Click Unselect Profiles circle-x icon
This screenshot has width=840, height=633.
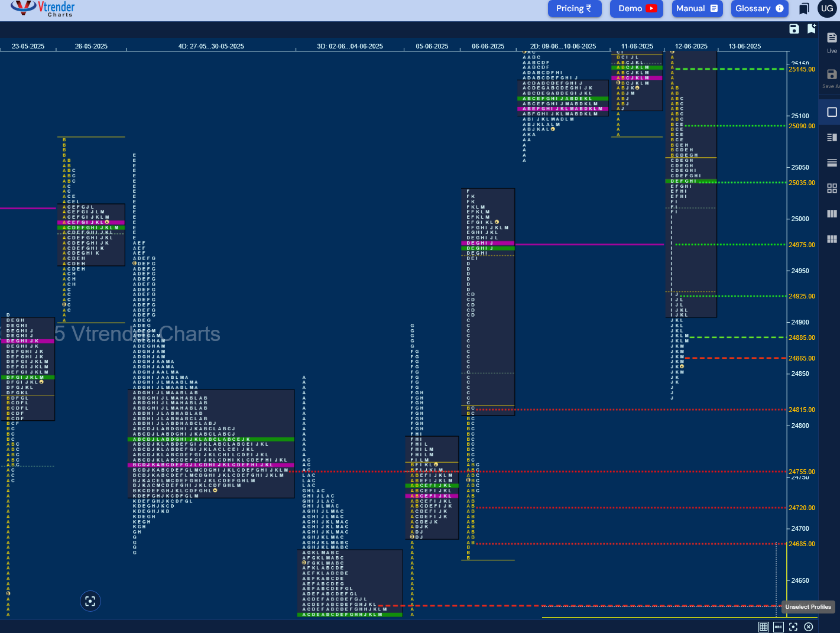(x=809, y=627)
